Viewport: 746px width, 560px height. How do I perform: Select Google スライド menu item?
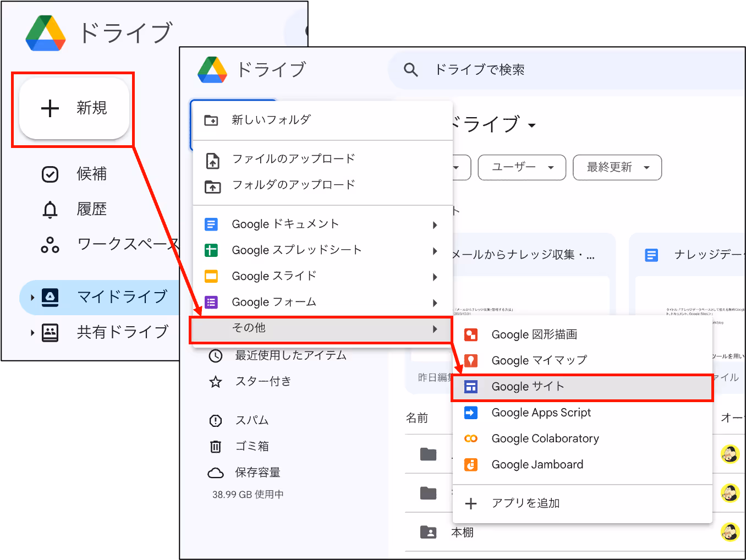tap(322, 276)
